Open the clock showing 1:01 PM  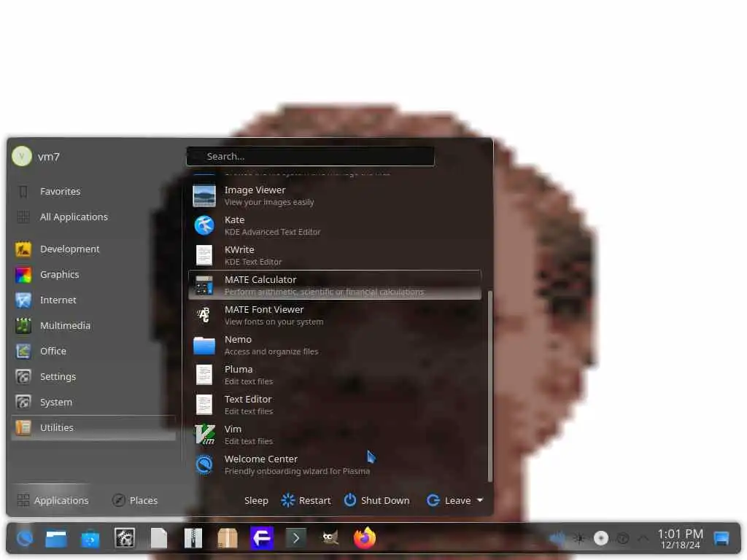pos(681,539)
